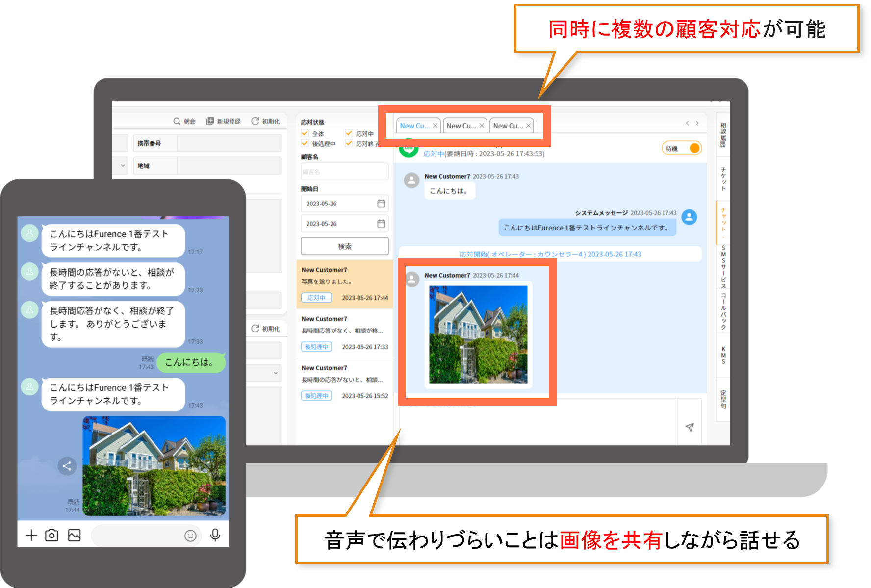
Task: Tap the microphone icon in the phone chat
Action: pyautogui.click(x=215, y=535)
